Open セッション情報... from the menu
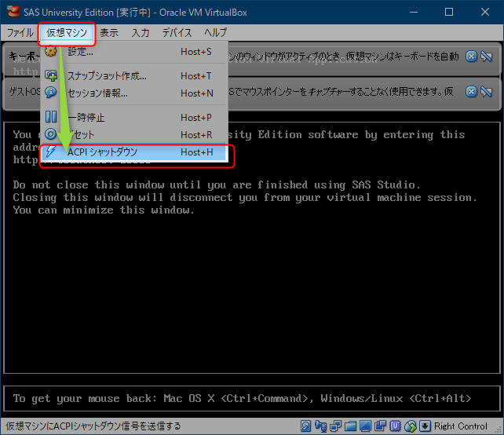Image resolution: width=504 pixels, height=435 pixels. (134, 93)
